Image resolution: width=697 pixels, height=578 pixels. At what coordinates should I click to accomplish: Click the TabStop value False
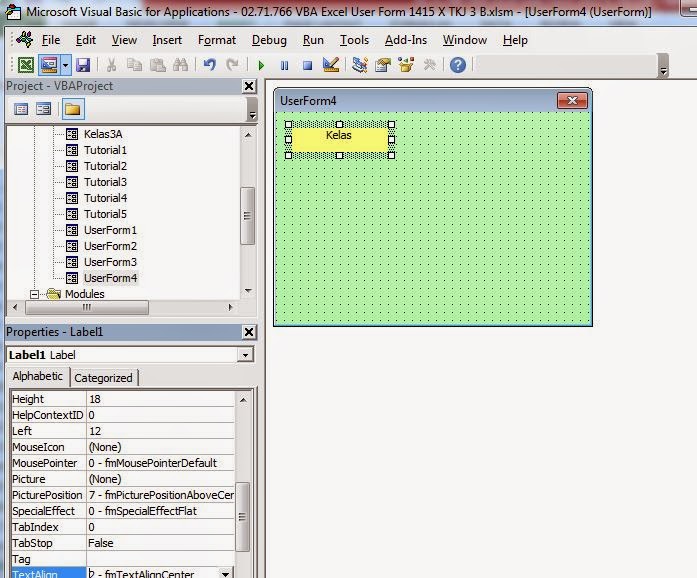[160, 543]
